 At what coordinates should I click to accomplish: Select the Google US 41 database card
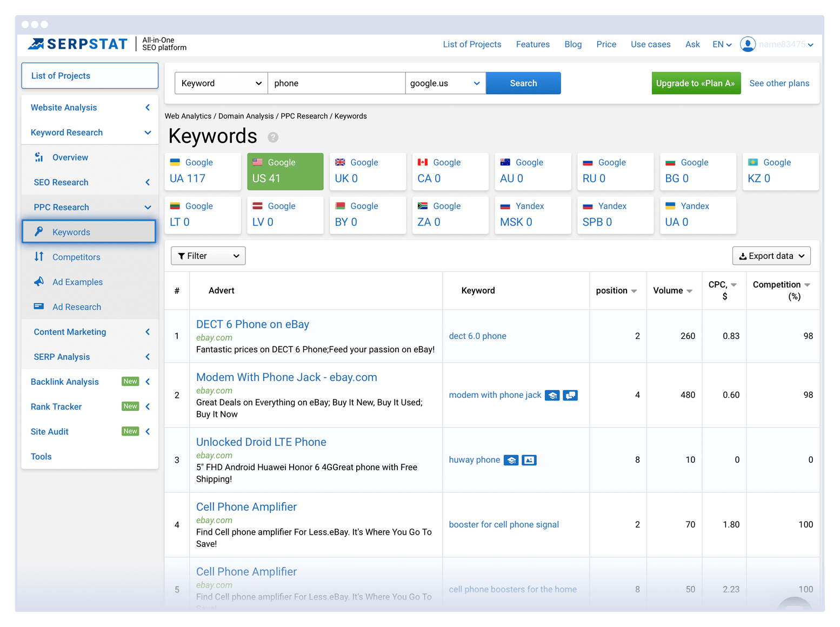tap(285, 171)
